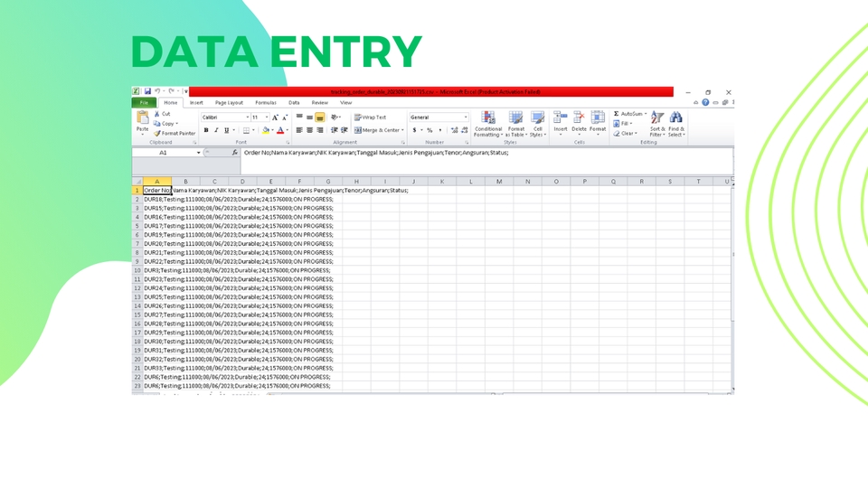The height and width of the screenshot is (488, 868).
Task: Click the fx Insert Function button
Action: 235,153
